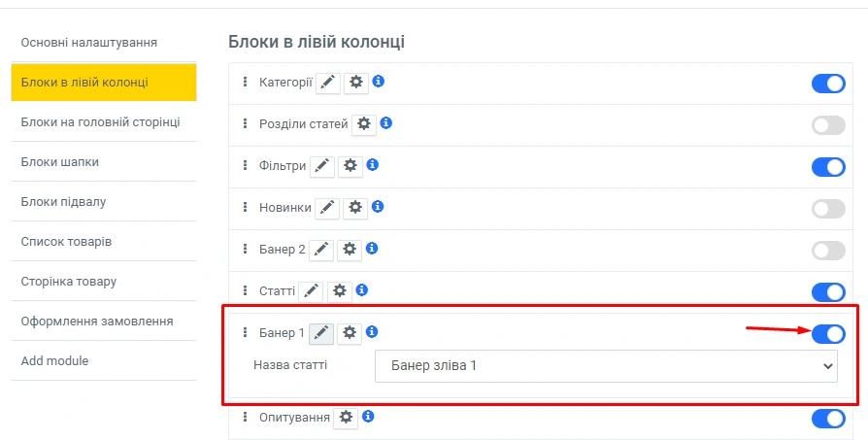Enable the Новинки block toggle
This screenshot has height=440, width=868.
tap(828, 209)
